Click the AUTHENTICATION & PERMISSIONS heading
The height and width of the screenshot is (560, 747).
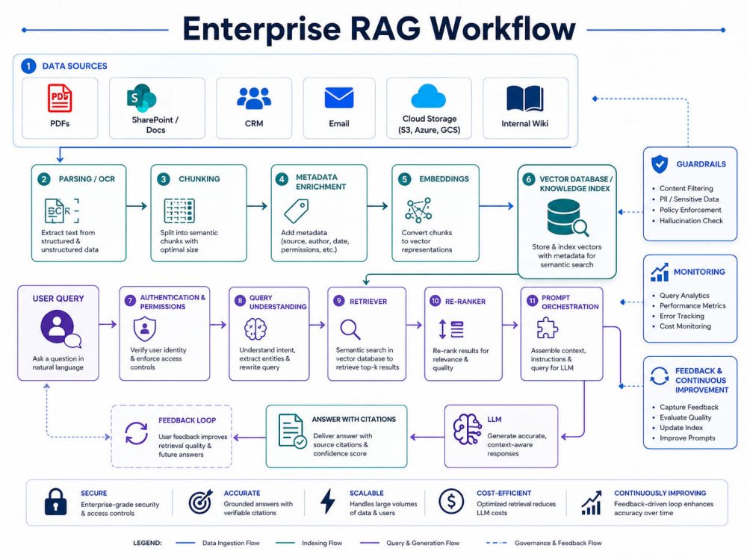(x=173, y=302)
